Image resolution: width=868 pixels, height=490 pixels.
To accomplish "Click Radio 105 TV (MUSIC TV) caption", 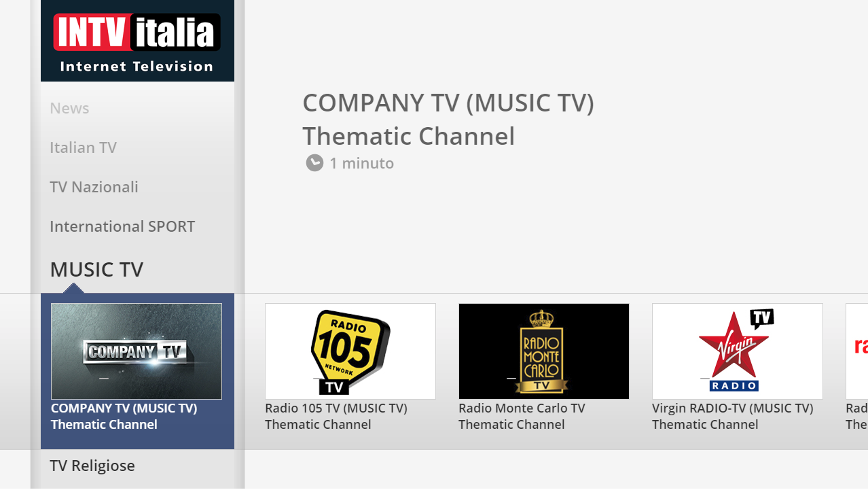I will point(336,416).
